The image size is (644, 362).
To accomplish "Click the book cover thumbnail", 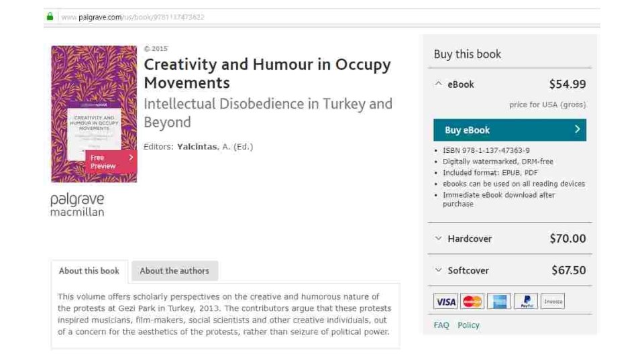I will [x=94, y=87].
